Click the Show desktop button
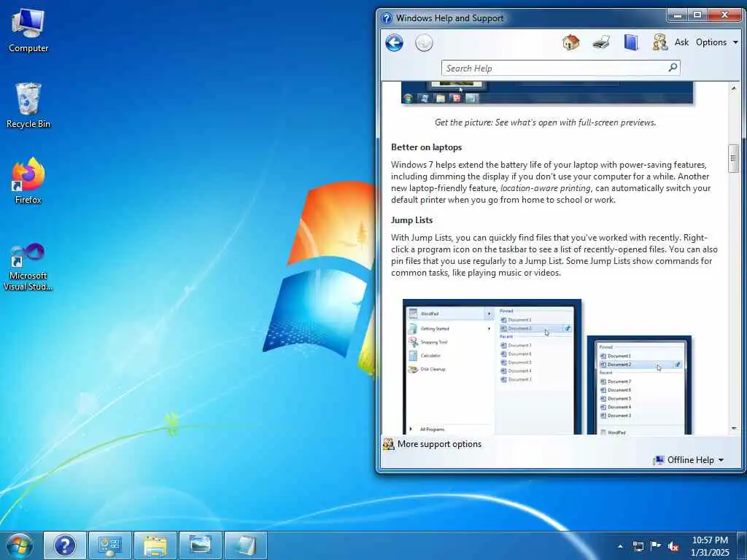Image resolution: width=747 pixels, height=560 pixels. pos(742,545)
